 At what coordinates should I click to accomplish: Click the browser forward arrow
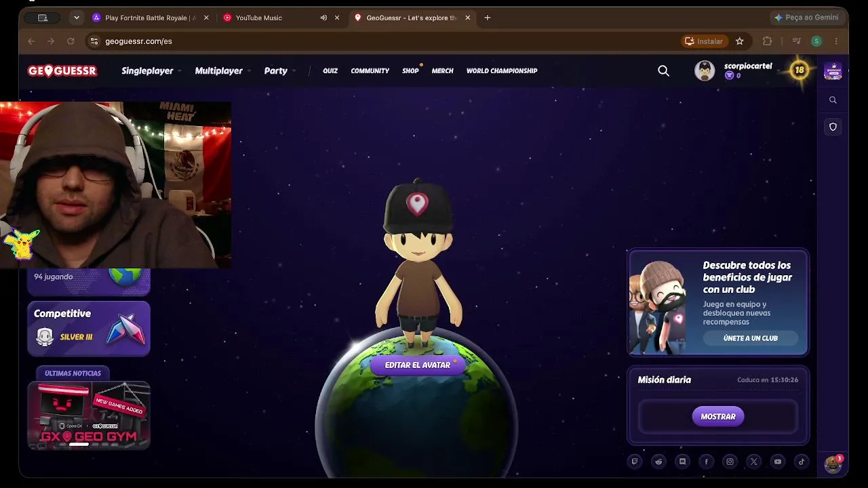point(51,41)
